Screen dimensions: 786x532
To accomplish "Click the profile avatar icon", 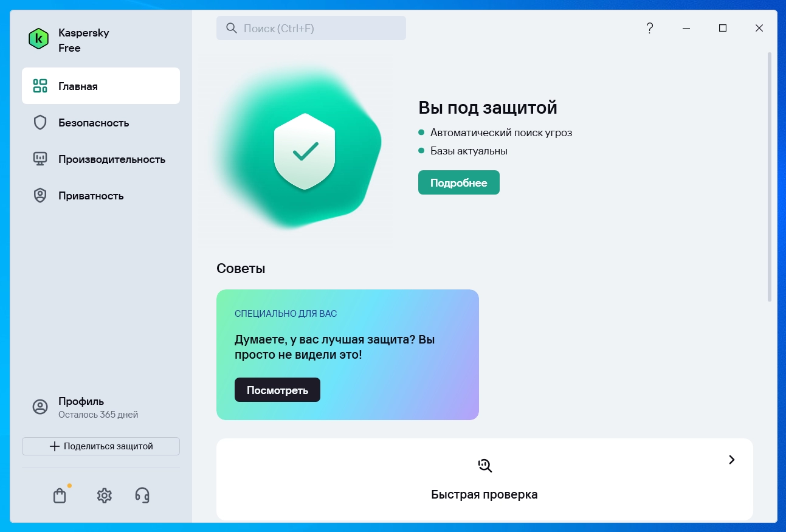I will pyautogui.click(x=40, y=407).
